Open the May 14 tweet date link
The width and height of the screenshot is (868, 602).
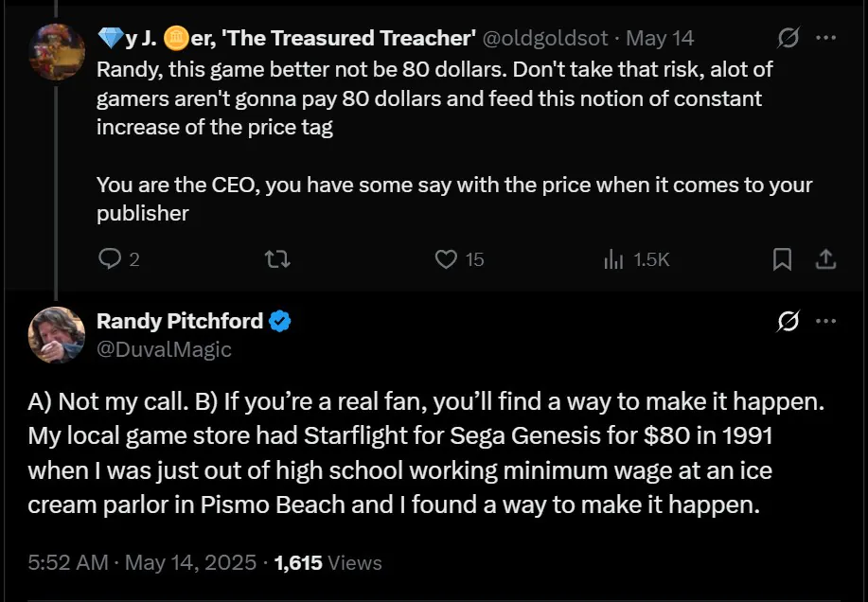tap(660, 39)
